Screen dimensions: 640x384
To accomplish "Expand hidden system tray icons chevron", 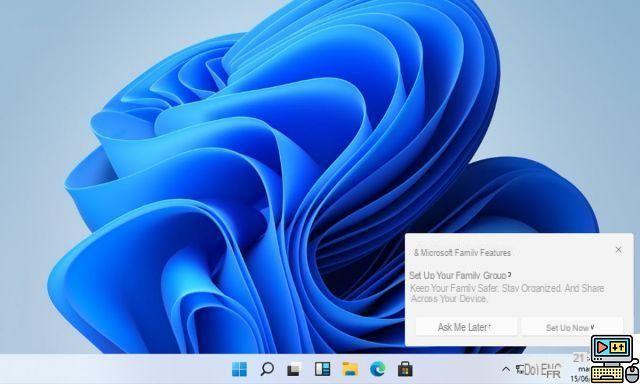I will (x=506, y=369).
